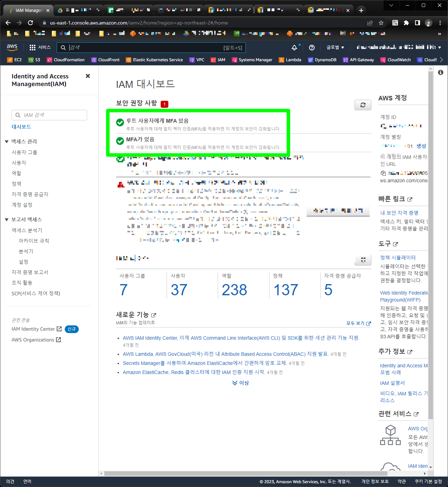Open 내 보안 자격 증명 link
This screenshot has height=487, width=448.
[399, 213]
